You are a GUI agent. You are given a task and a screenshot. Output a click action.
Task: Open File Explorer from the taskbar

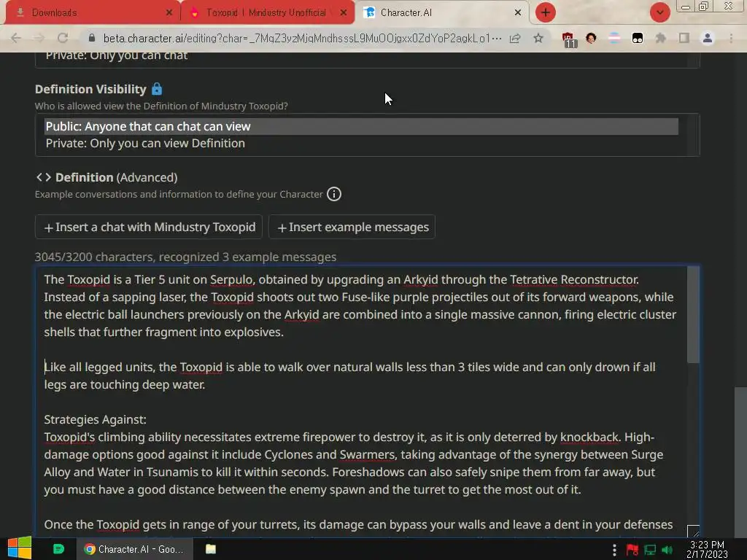coord(211,549)
